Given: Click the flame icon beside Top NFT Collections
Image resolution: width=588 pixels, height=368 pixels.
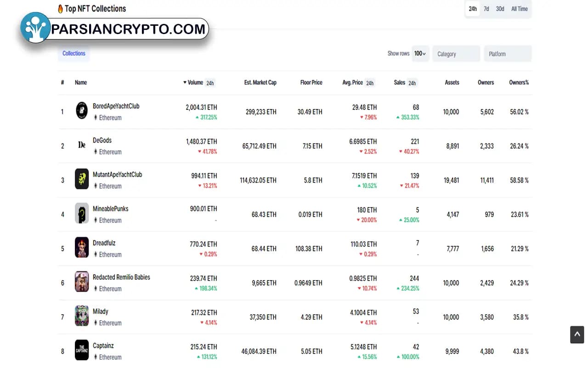Looking at the screenshot, I should (60, 9).
